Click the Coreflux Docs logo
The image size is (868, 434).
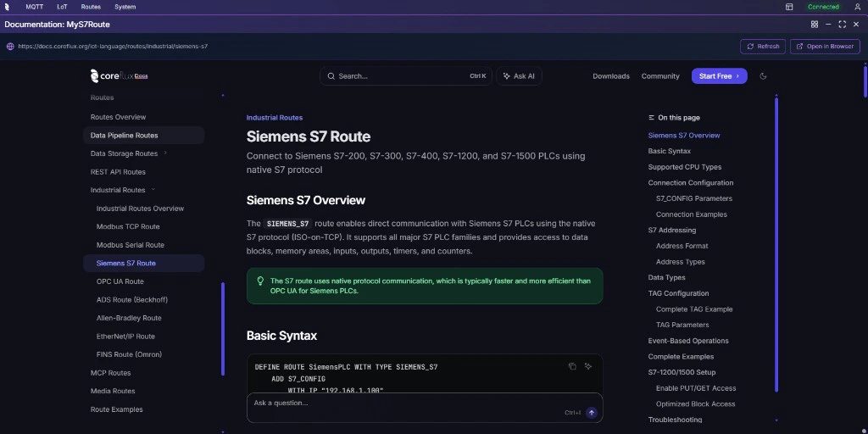pyautogui.click(x=119, y=75)
